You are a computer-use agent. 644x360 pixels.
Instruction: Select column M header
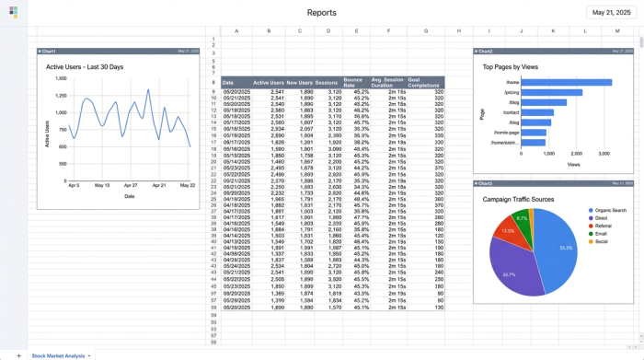tap(617, 30)
